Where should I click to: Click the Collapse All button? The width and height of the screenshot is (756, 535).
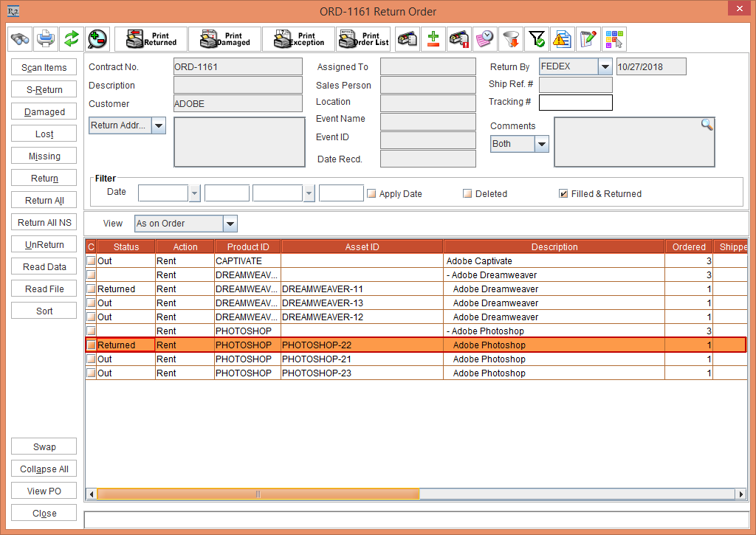(44, 469)
